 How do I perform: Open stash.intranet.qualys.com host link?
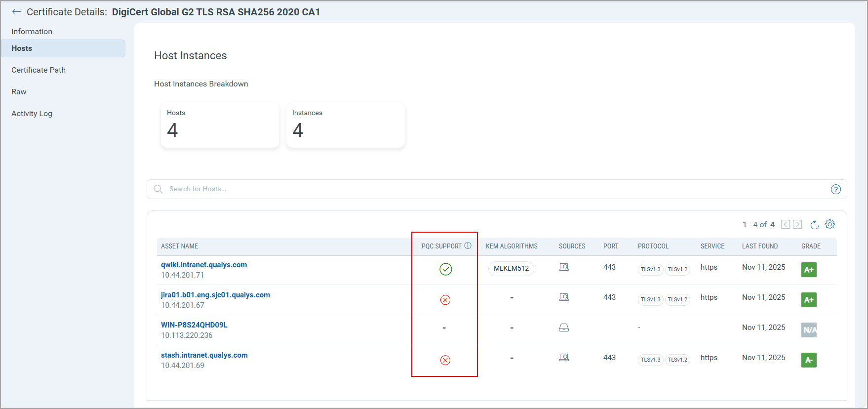pos(204,355)
